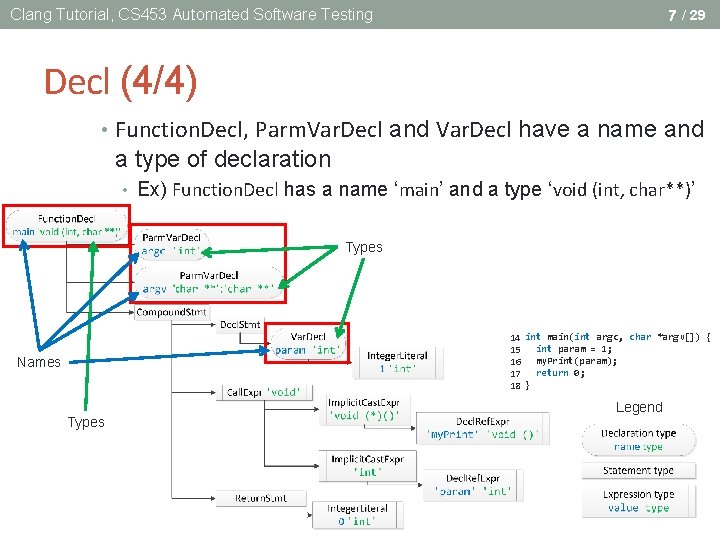720x540 pixels.
Task: Click the ImplicitCastExpr 'void (*)()' node
Action: tap(364, 409)
